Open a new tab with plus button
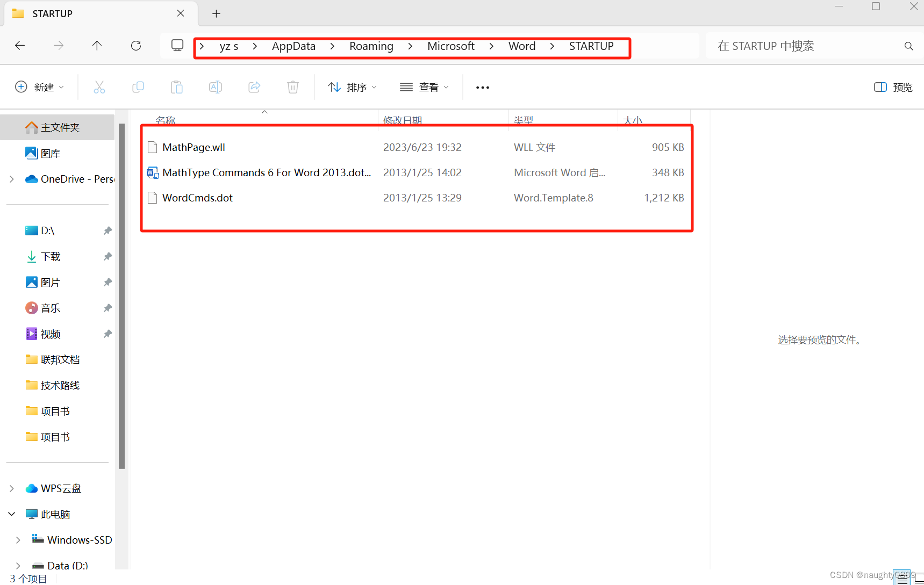Image resolution: width=924 pixels, height=585 pixels. click(216, 13)
